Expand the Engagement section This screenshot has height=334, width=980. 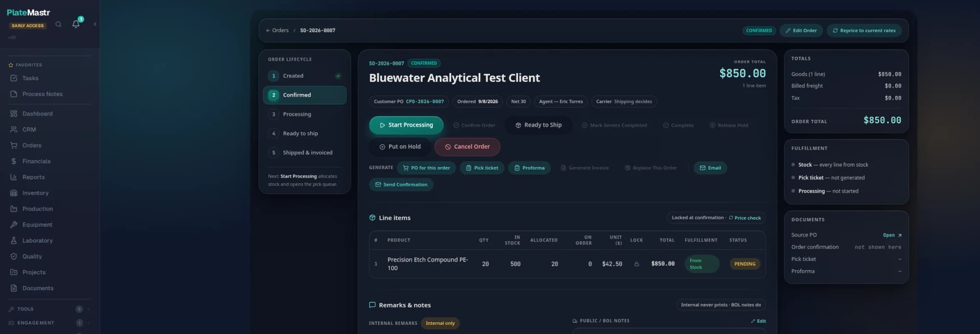pyautogui.click(x=50, y=323)
